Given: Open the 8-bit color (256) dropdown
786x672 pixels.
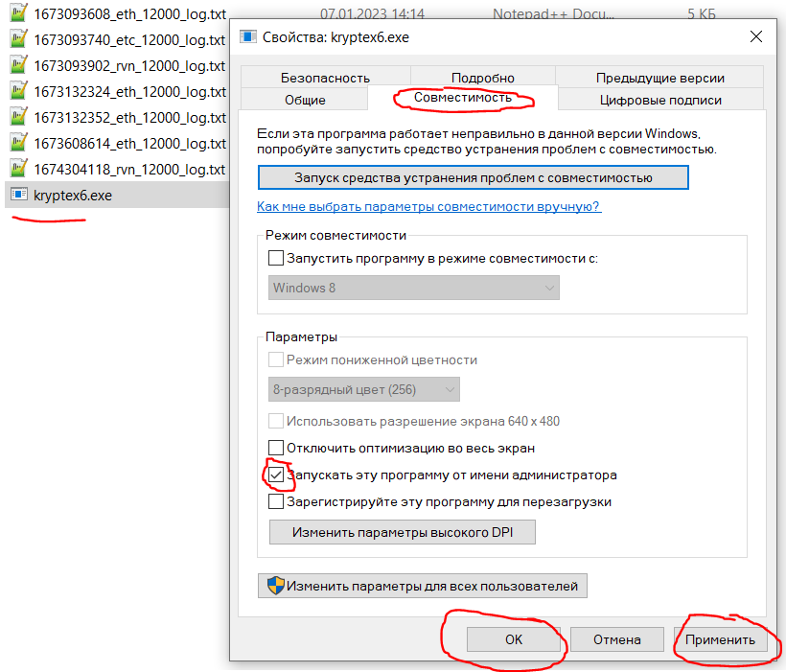Looking at the screenshot, I should pyautogui.click(x=363, y=389).
